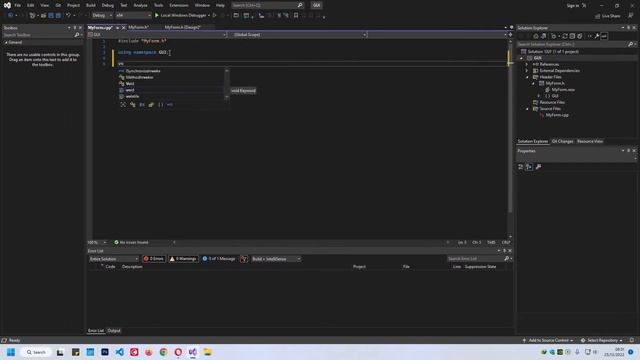Click the editor vertical scrollbar
The image size is (640, 360).
(510, 139)
